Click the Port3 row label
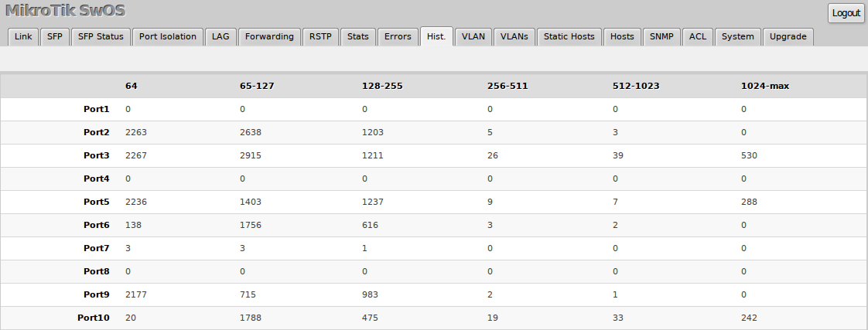Screen dimensions: 868x330 coord(97,155)
